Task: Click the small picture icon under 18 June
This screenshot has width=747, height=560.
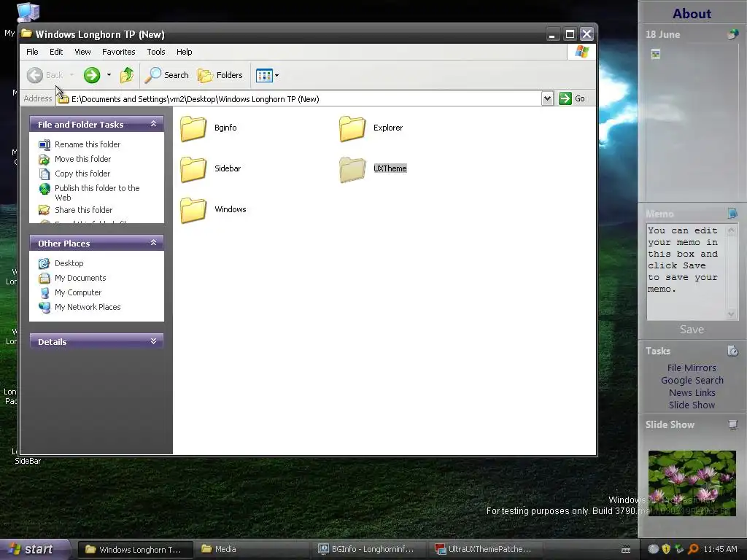Action: coord(656,54)
